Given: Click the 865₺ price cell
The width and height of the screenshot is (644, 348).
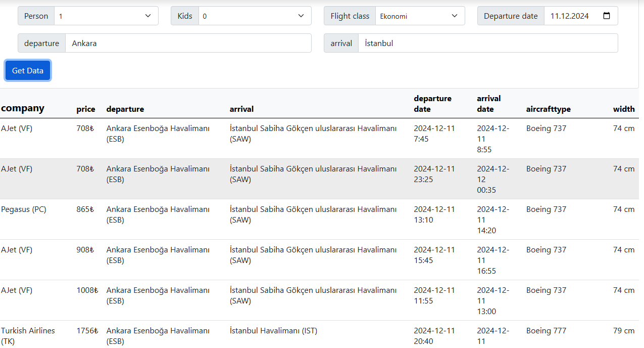Looking at the screenshot, I should [x=85, y=209].
